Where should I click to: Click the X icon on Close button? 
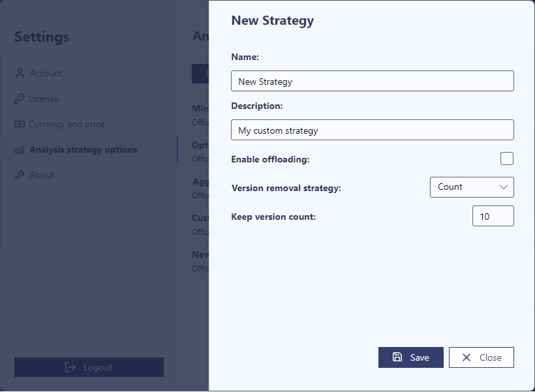[467, 357]
